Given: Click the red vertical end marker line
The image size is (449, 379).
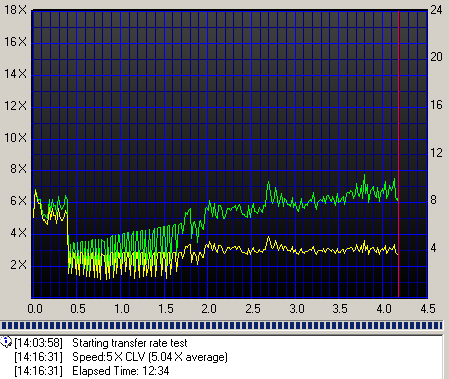Looking at the screenshot, I should 398,154.
